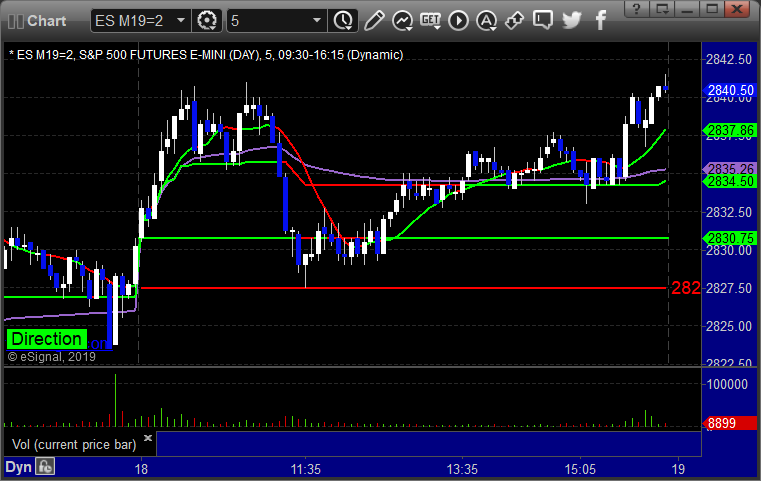This screenshot has width=761, height=481.
Task: Expand the ES M19=2 symbol dropdown
Action: tap(181, 21)
